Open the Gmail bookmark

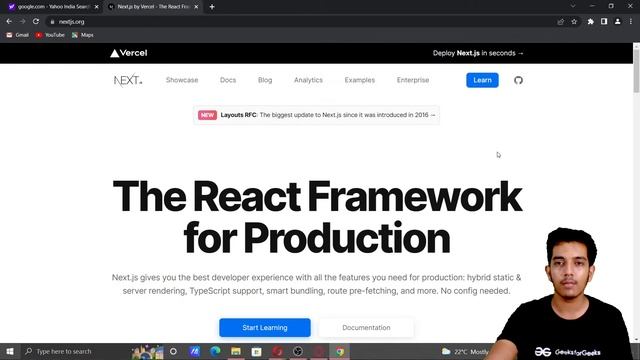(x=18, y=35)
